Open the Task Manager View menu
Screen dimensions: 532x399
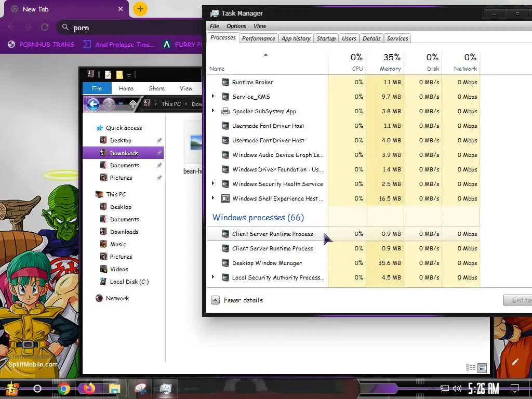pyautogui.click(x=260, y=26)
